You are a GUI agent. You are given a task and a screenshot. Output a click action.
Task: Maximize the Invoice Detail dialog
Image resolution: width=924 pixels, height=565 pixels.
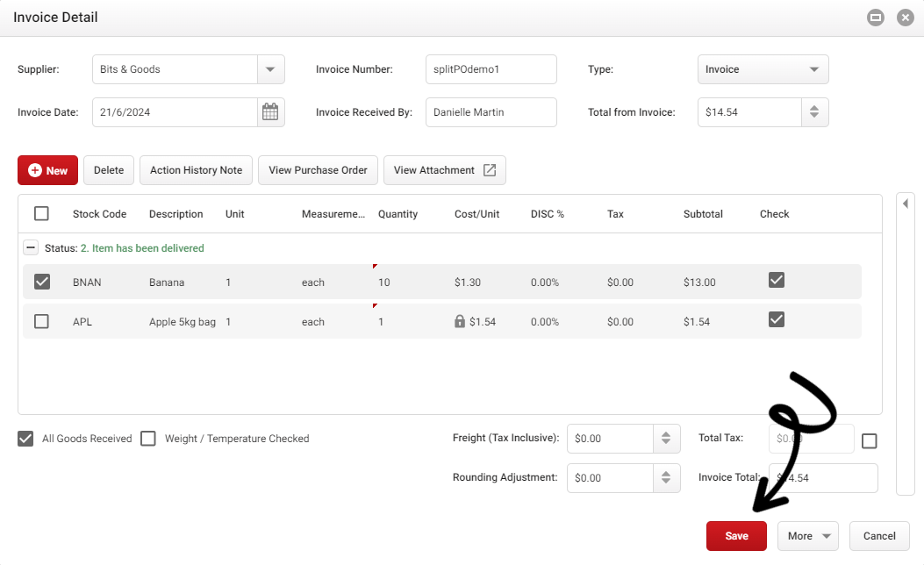(876, 18)
